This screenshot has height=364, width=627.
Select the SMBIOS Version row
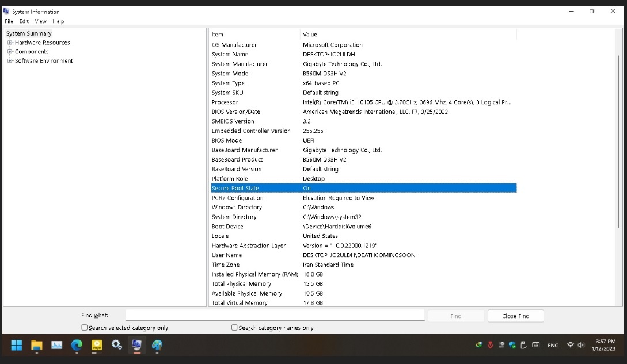point(363,121)
